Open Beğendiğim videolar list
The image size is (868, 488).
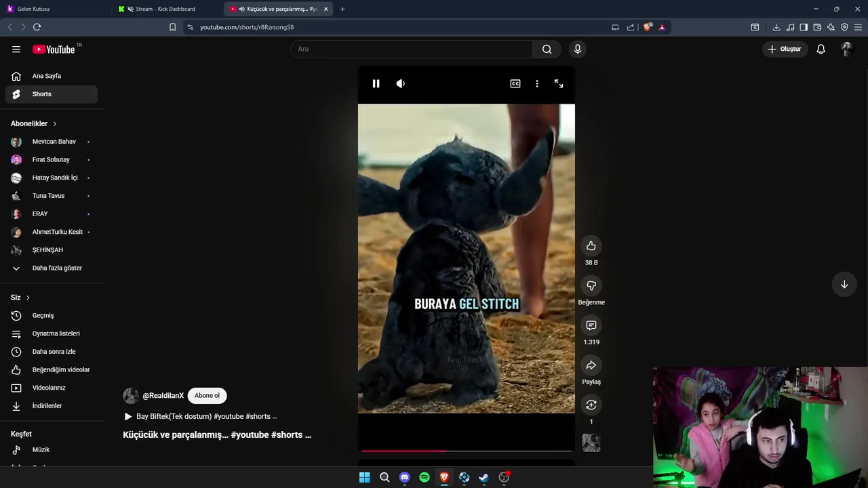52,369
